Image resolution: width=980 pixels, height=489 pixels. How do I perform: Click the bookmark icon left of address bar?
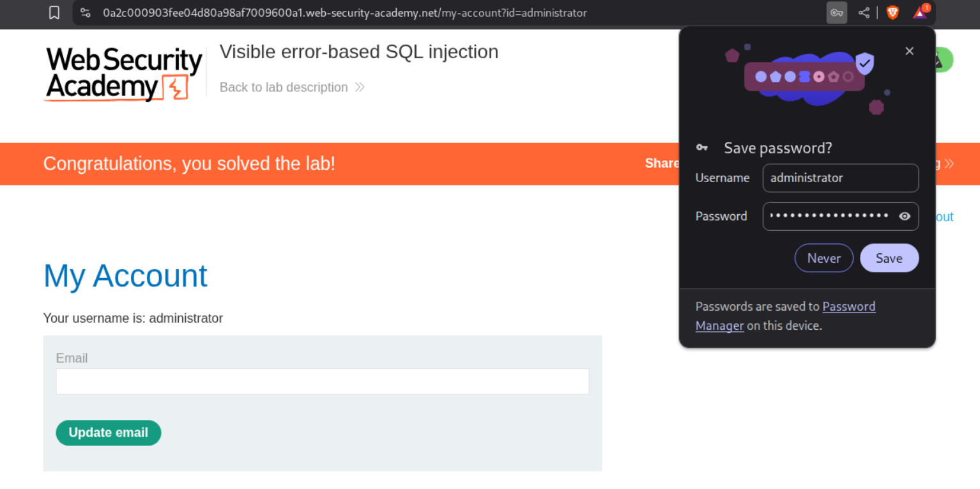click(x=54, y=12)
